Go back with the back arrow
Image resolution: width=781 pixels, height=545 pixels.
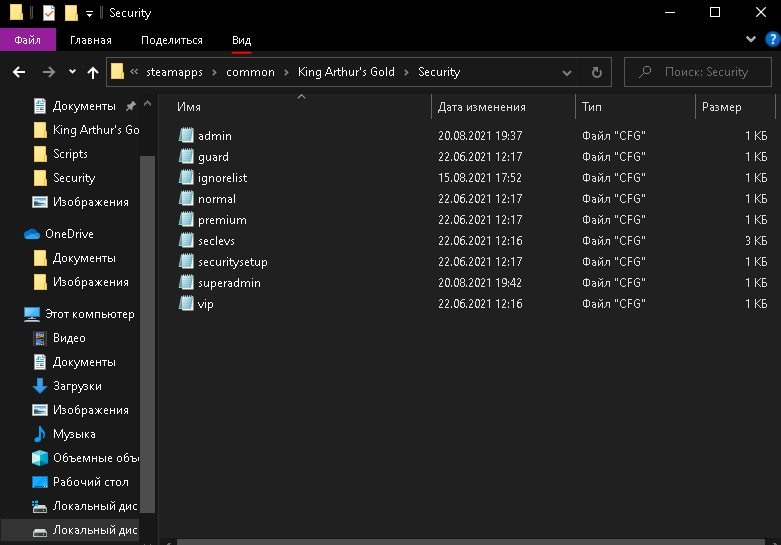coord(19,72)
